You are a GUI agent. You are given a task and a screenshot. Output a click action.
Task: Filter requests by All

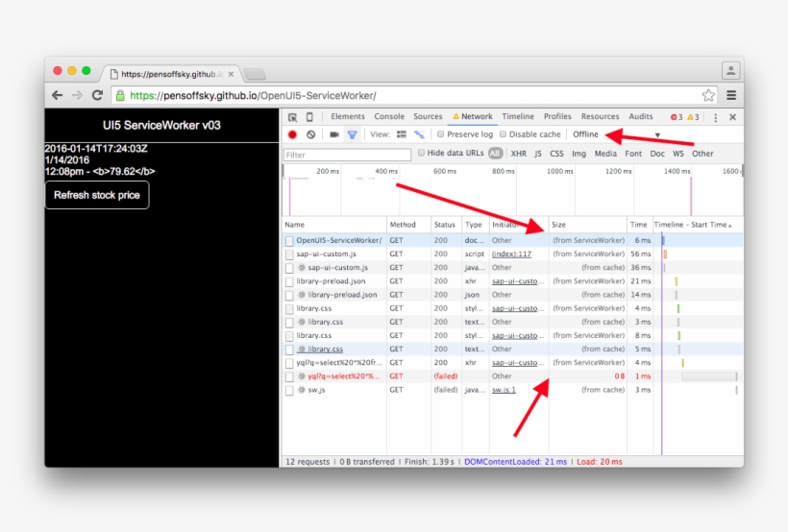pyautogui.click(x=495, y=154)
